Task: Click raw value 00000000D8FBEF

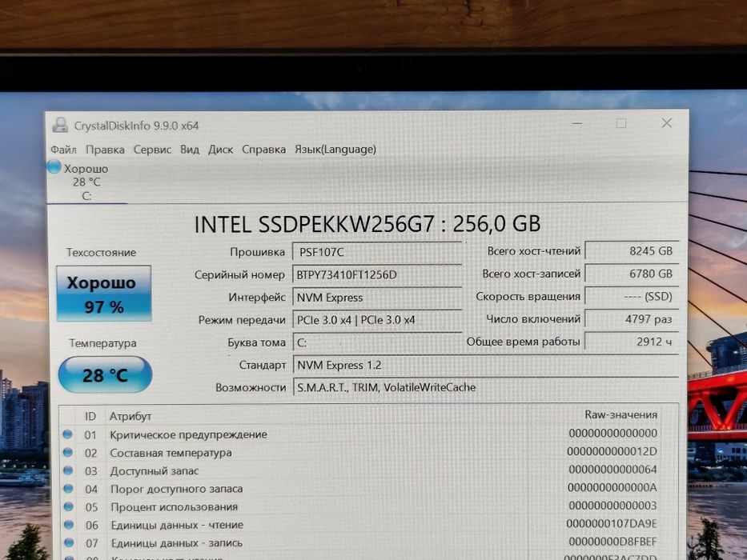Action: pyautogui.click(x=613, y=542)
